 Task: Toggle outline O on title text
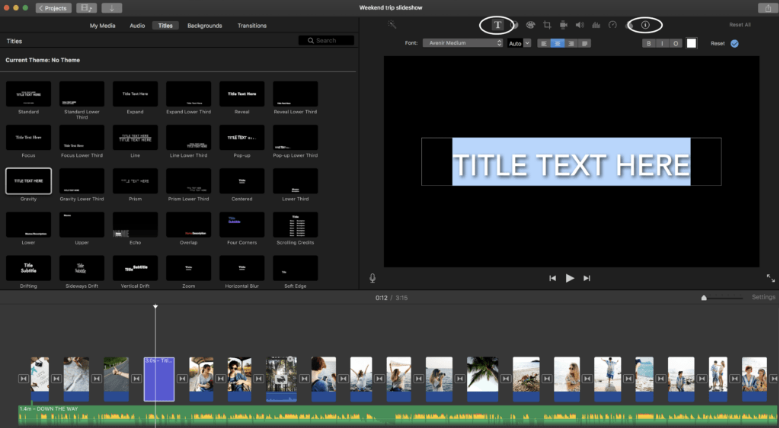pyautogui.click(x=675, y=44)
